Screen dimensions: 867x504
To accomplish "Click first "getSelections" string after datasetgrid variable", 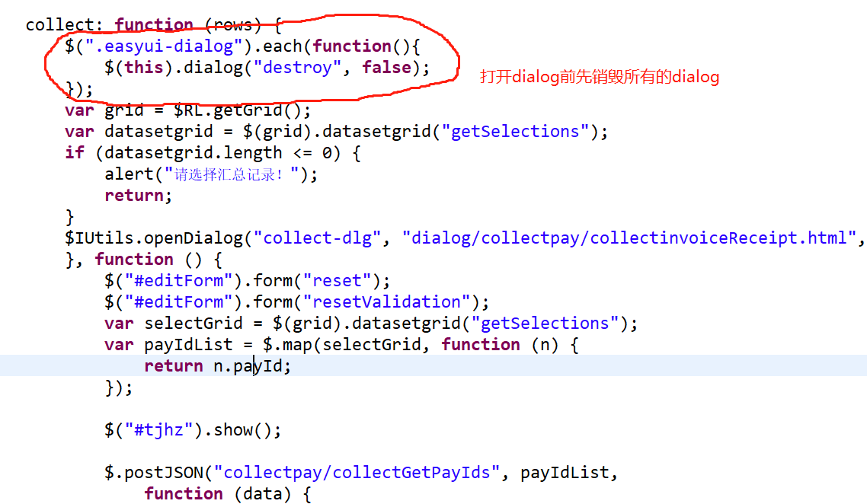I will tap(515, 132).
